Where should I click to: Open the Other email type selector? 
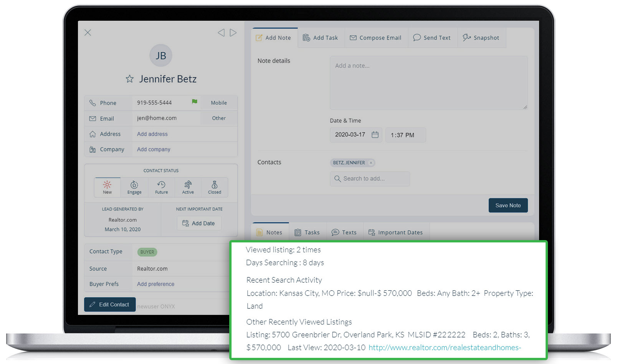coord(218,118)
